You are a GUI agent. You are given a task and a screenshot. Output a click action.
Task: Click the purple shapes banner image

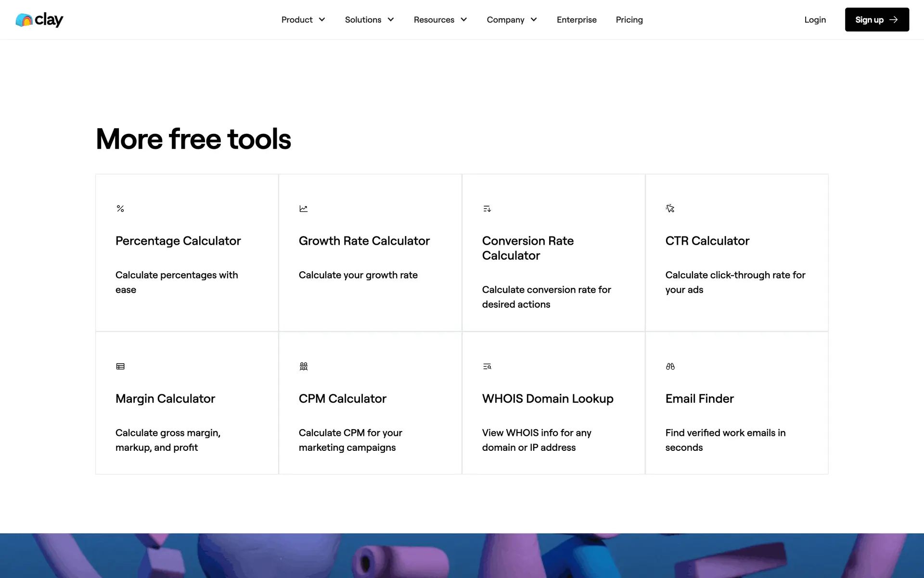click(x=462, y=555)
